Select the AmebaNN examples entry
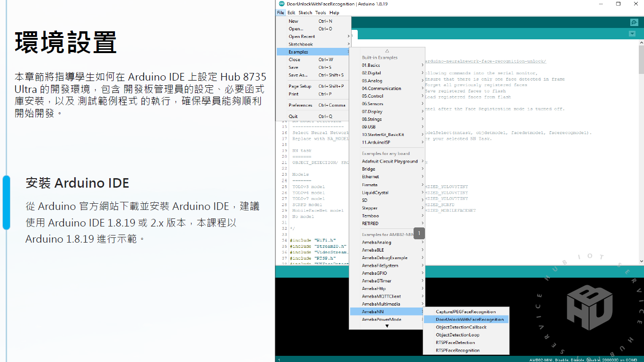 point(387,312)
